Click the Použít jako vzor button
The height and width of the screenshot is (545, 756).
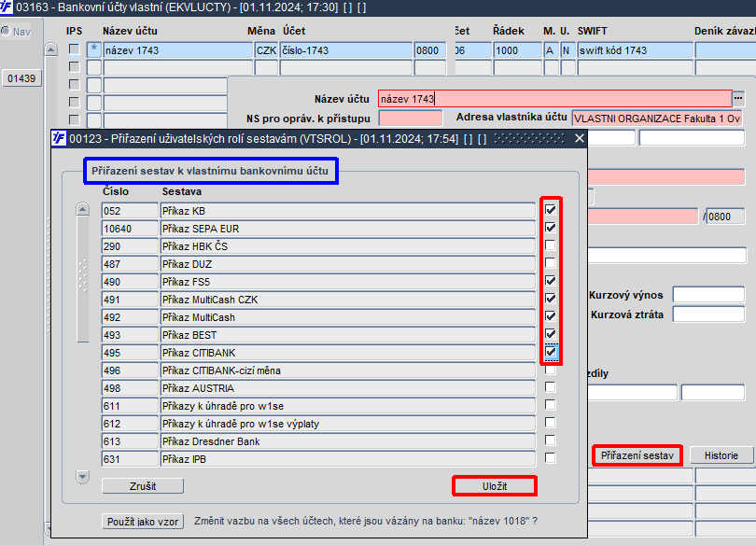(x=143, y=522)
